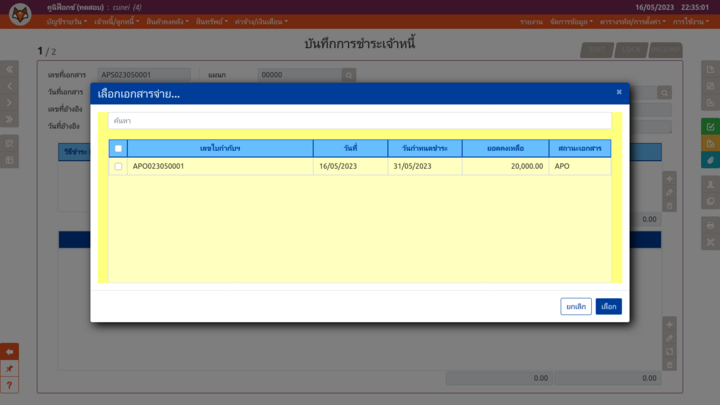Click pencil icon of lower table

pyautogui.click(x=669, y=338)
